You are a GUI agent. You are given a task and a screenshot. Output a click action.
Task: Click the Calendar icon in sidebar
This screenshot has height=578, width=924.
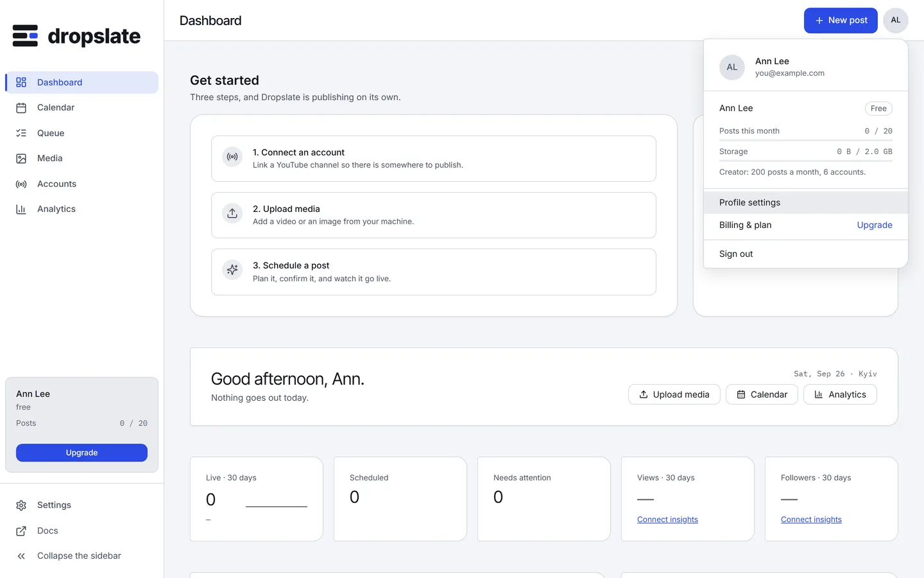pyautogui.click(x=21, y=108)
